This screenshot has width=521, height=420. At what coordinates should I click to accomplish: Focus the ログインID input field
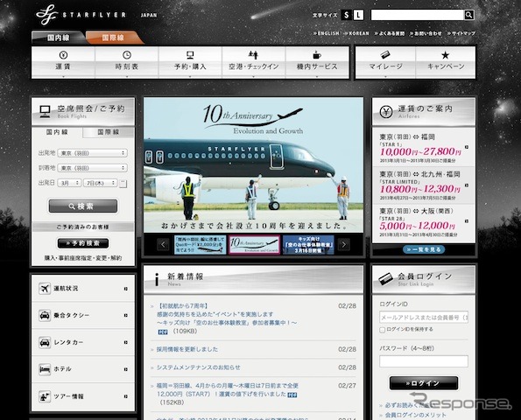[424, 318]
